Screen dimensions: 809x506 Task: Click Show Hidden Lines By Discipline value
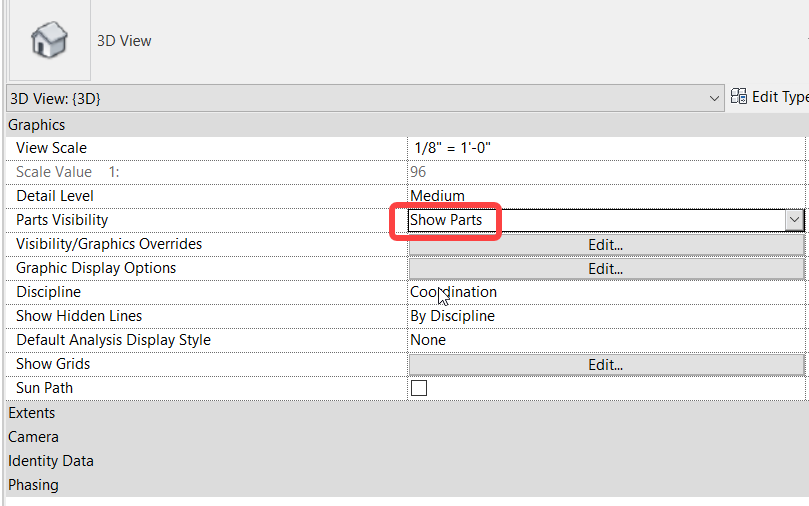point(452,316)
